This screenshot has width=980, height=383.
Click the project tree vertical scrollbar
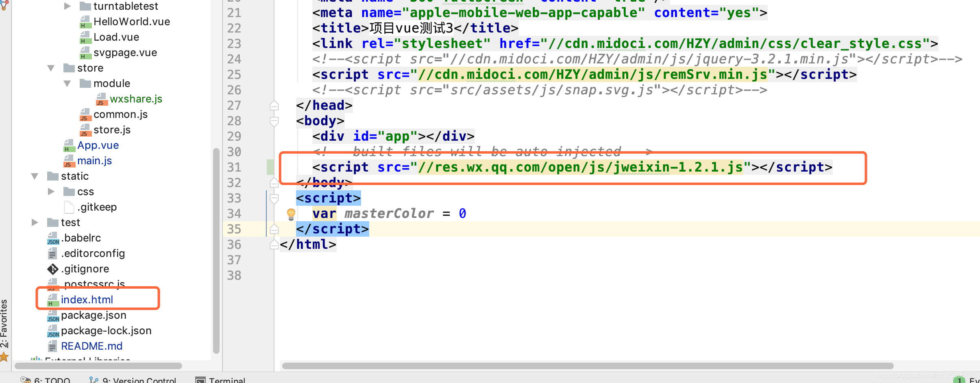tap(216, 250)
